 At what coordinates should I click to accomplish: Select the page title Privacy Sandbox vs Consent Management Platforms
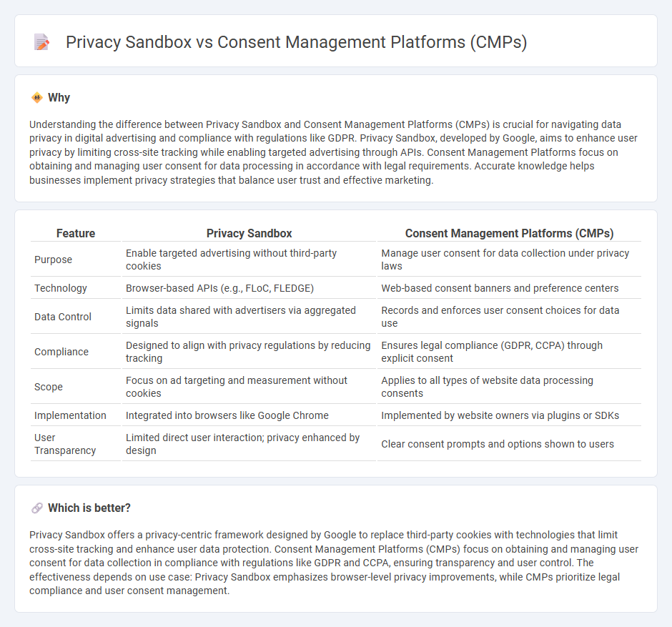tap(296, 42)
